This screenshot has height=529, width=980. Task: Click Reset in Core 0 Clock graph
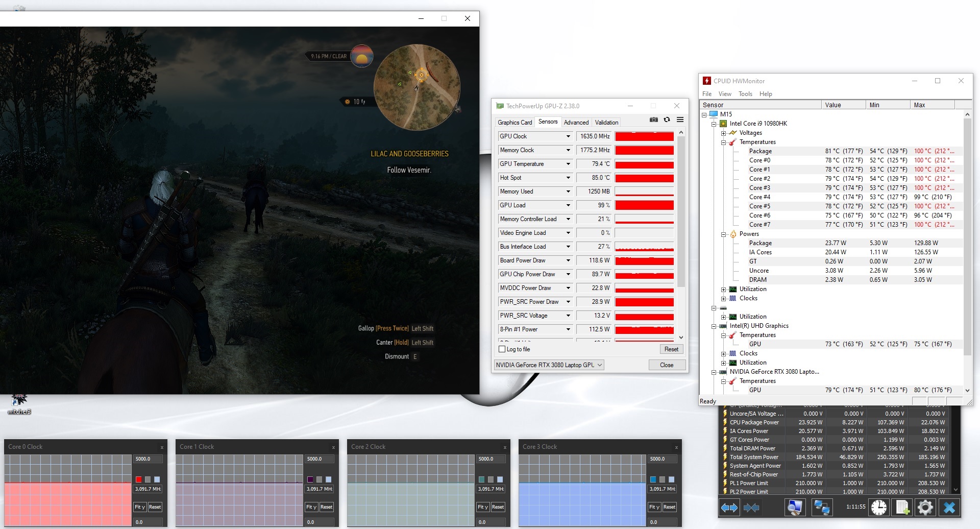[155, 507]
